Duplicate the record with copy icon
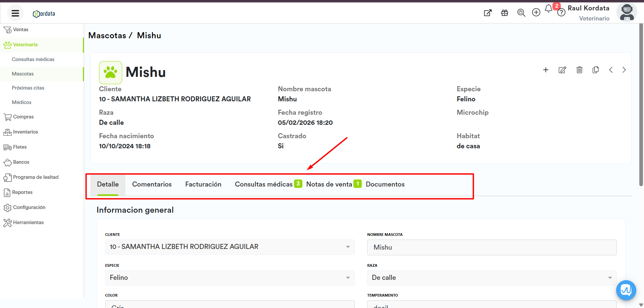Screen dimensions: 644x308 pyautogui.click(x=595, y=70)
